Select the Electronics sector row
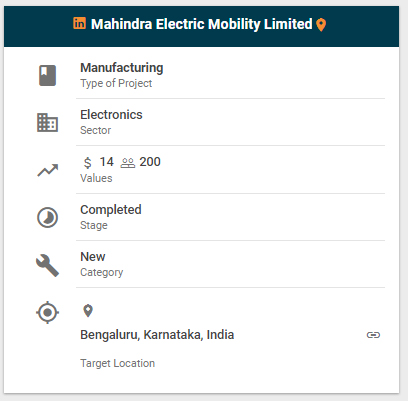Viewport: 408px width, 401px height. [x=230, y=122]
